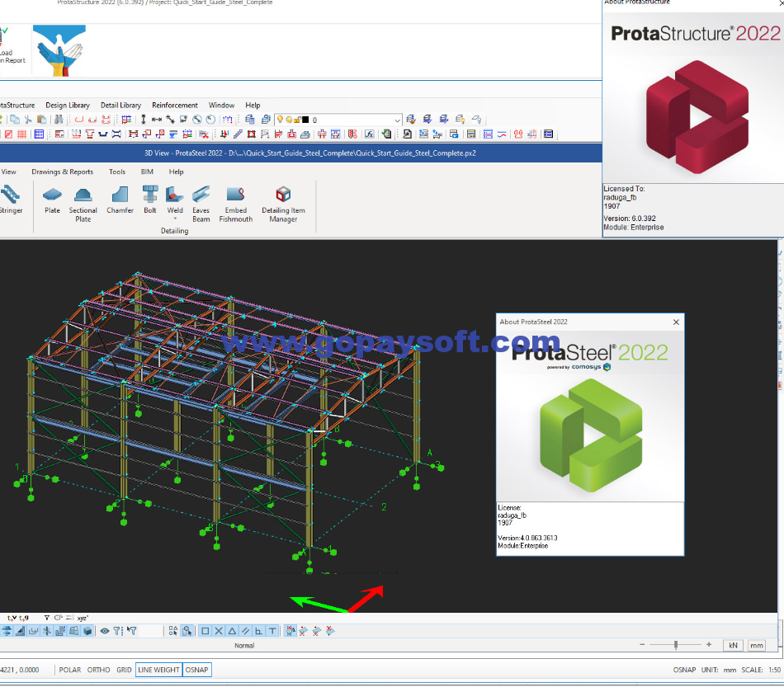Switch to the Tools ribbon tab
This screenshot has width=784, height=687.
[117, 172]
